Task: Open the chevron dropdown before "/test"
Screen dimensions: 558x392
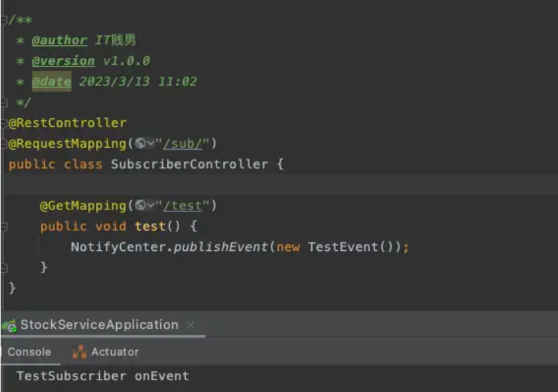Action: pos(150,206)
